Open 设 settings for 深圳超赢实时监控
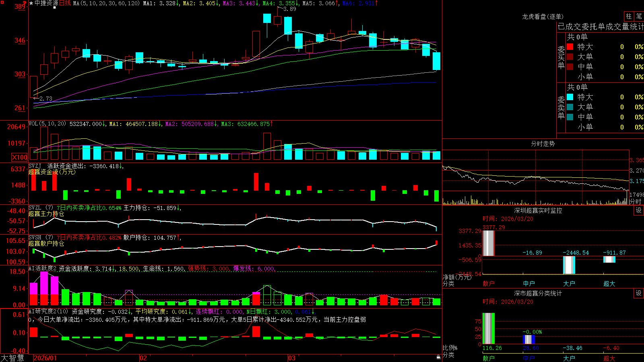This screenshot has width=644, height=362. (x=639, y=210)
